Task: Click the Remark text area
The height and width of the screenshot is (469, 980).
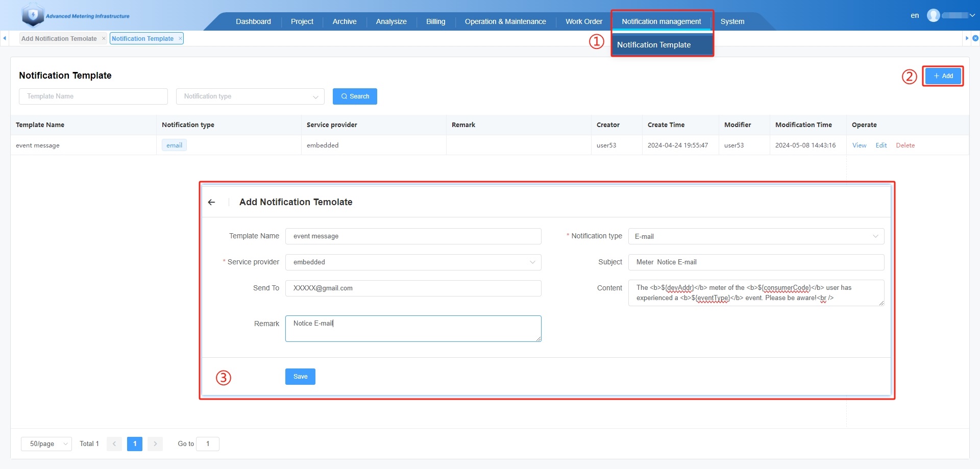Action: (x=413, y=329)
